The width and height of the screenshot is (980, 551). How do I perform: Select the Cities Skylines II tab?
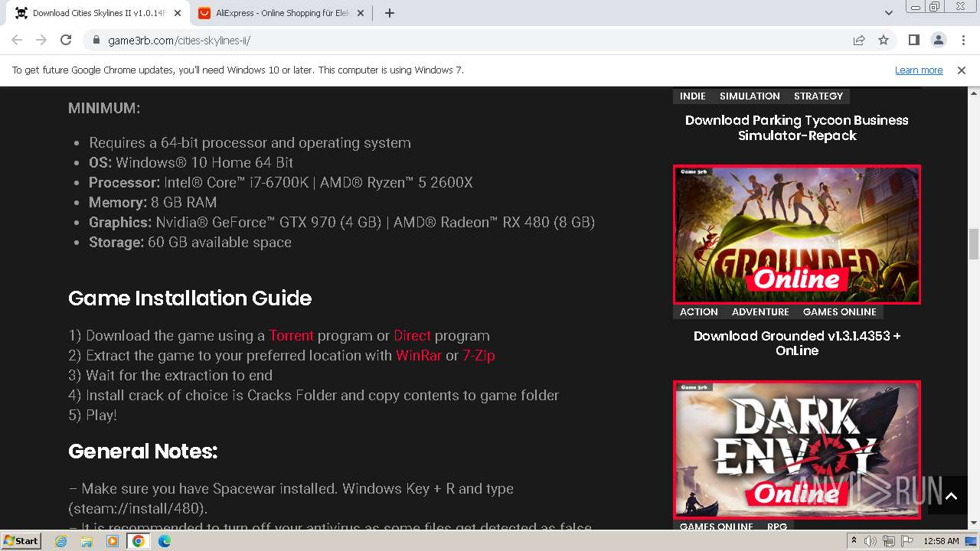pos(98,13)
